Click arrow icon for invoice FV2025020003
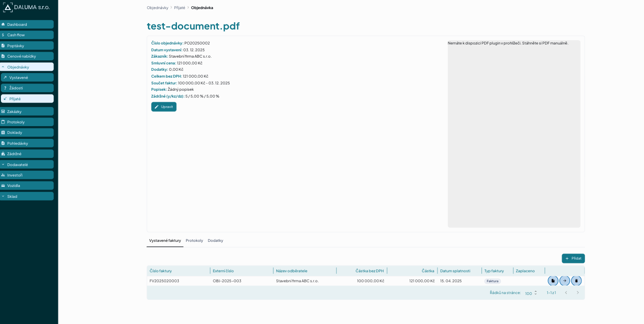The height and width of the screenshot is (324, 644). [565, 281]
